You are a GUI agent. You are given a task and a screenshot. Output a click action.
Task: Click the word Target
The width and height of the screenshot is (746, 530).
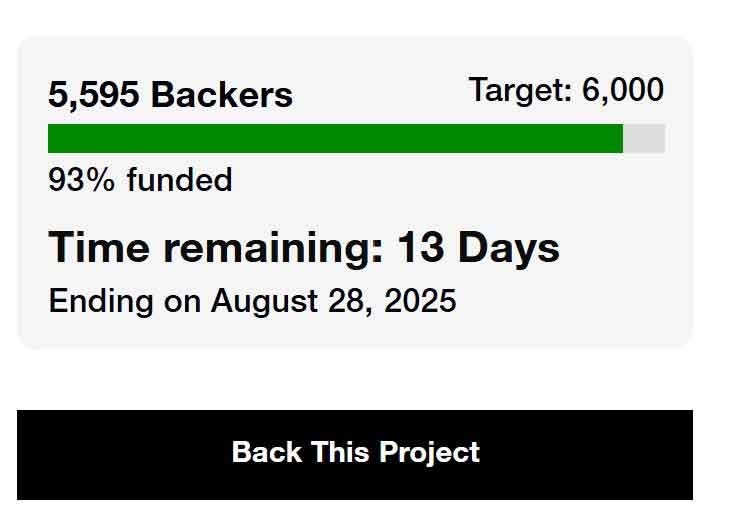(520, 90)
